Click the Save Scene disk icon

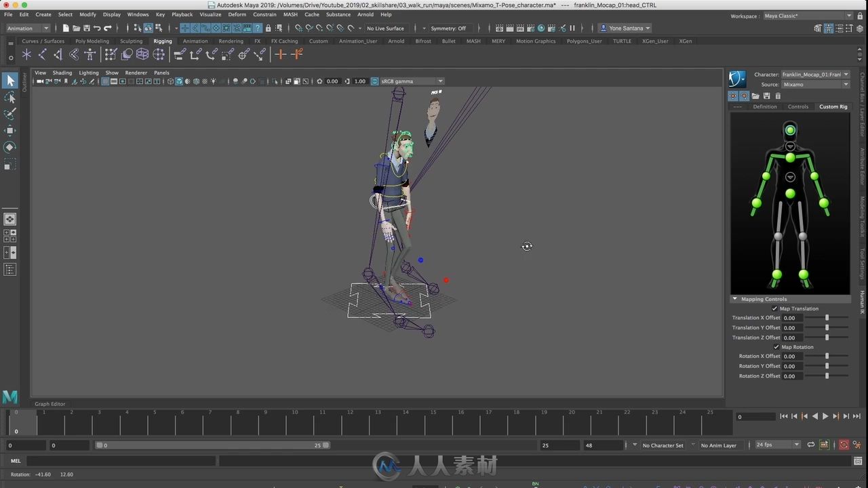coord(86,28)
